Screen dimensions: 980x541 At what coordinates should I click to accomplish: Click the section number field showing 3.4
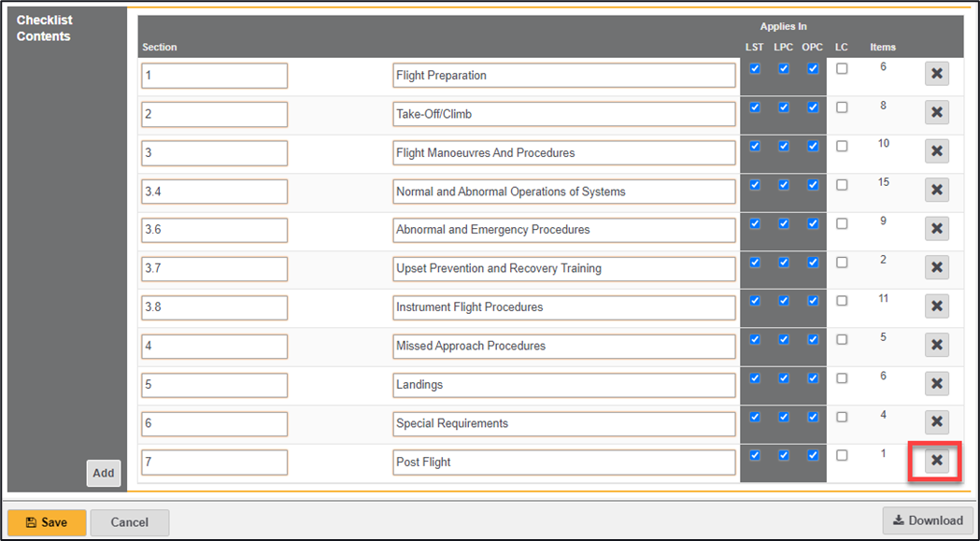tap(214, 192)
